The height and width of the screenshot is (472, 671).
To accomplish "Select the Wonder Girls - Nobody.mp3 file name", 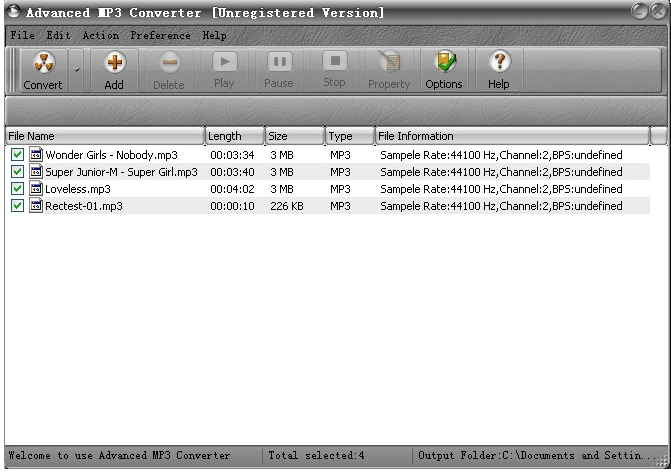I will (x=111, y=155).
